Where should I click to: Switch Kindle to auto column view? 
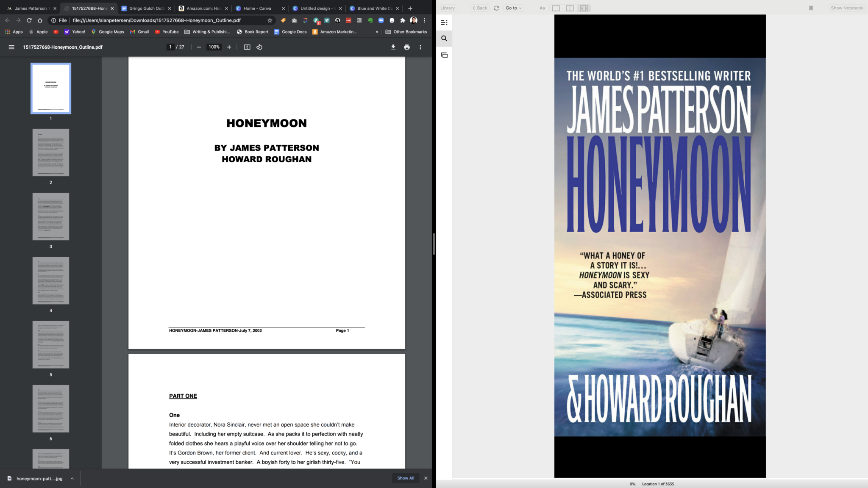[x=584, y=8]
